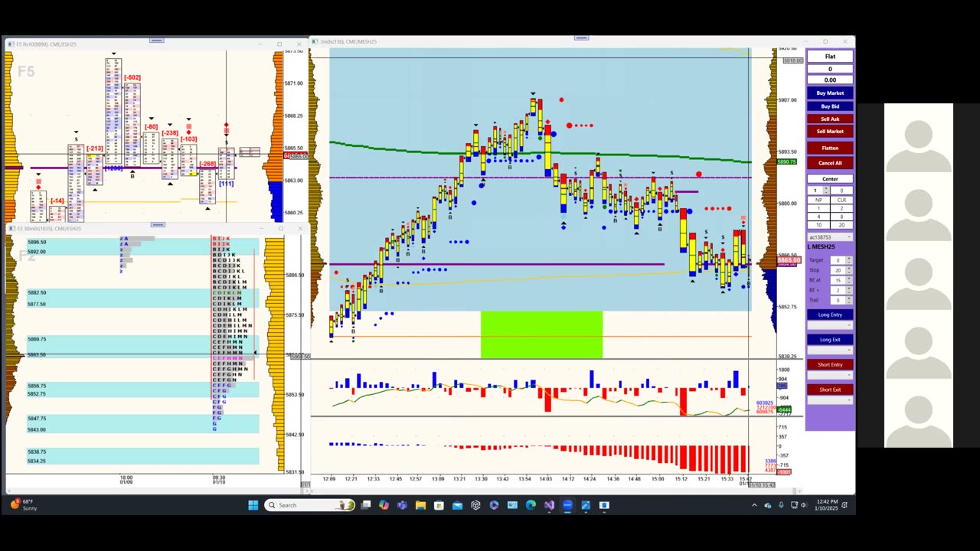Screen dimensions: 980x551
Task: Open the volume control in the system tray
Action: click(803, 505)
